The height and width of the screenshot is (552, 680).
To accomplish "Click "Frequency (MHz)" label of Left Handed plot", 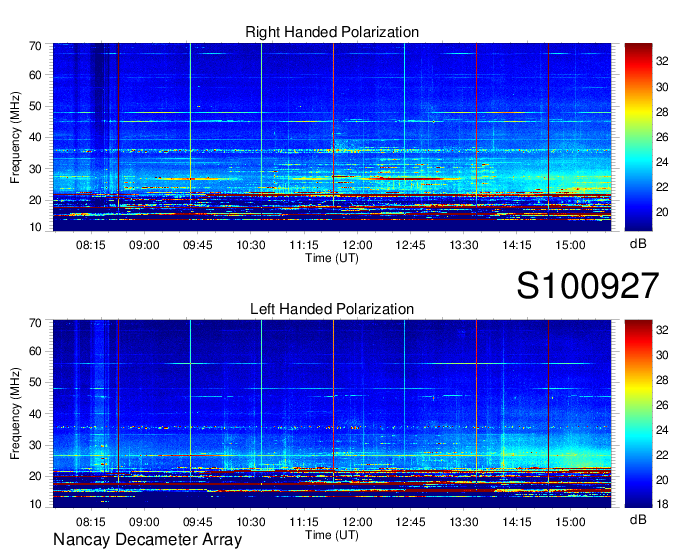I will (15, 414).
